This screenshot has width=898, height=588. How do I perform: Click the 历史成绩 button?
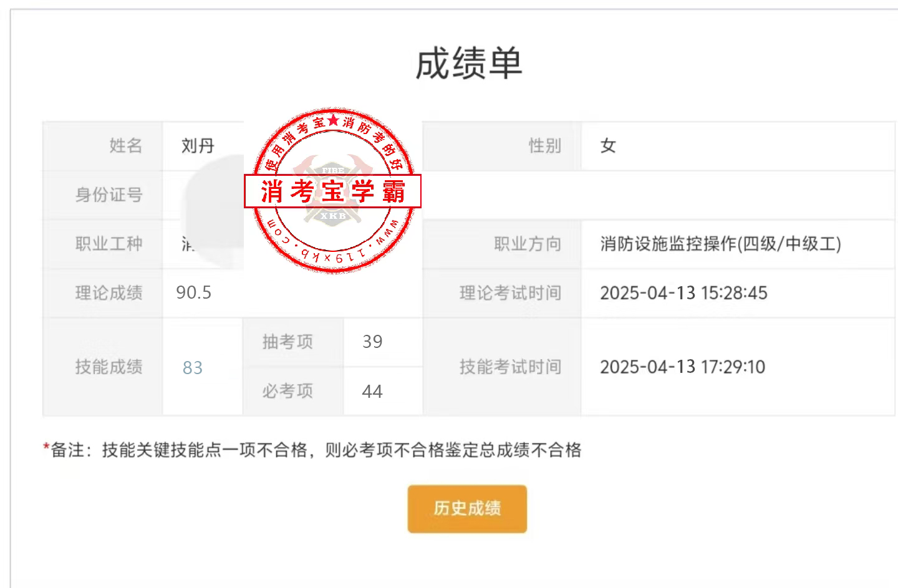(x=467, y=509)
